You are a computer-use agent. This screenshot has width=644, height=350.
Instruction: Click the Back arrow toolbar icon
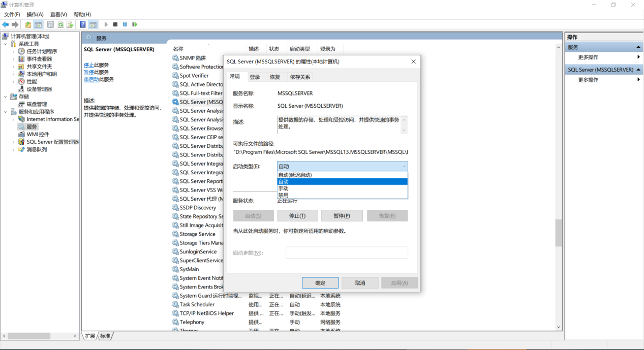click(6, 24)
